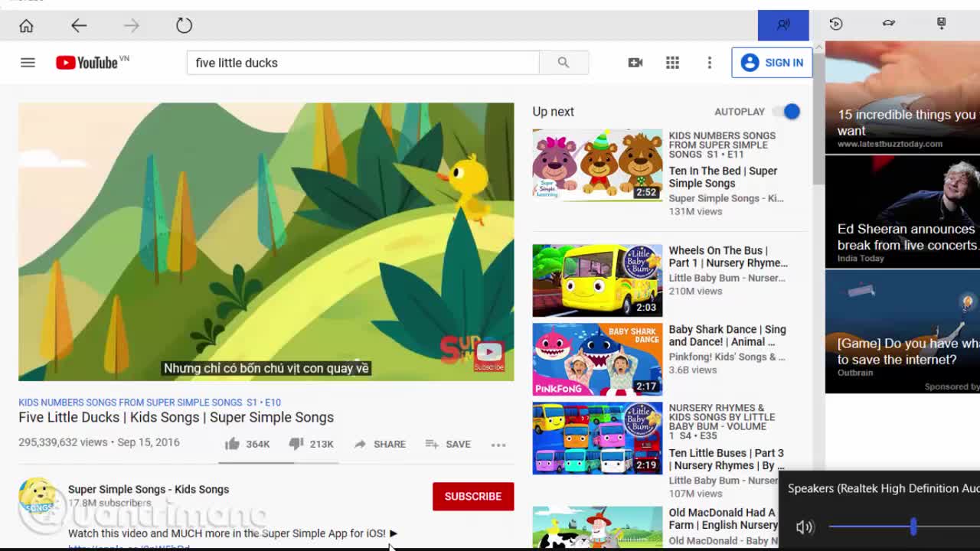
Task: Click in the search box with five little ducks
Action: point(363,63)
